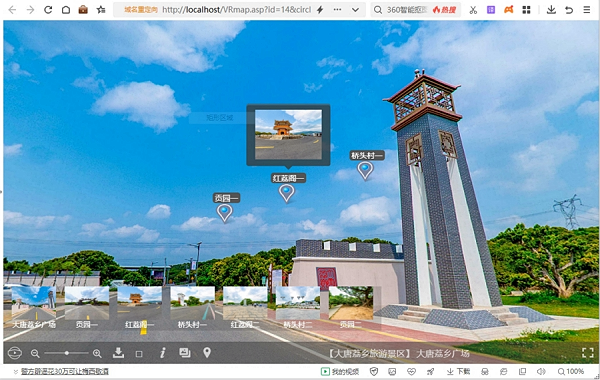
Task: Open the 桥头村二 scene thumbnail
Action: 298,303
